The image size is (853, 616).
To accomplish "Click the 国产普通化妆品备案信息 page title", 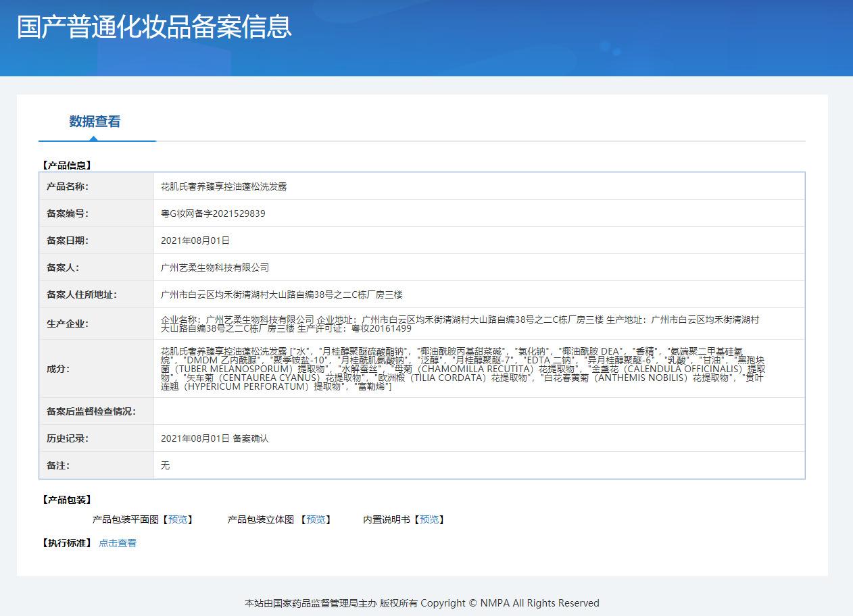I will click(x=154, y=27).
